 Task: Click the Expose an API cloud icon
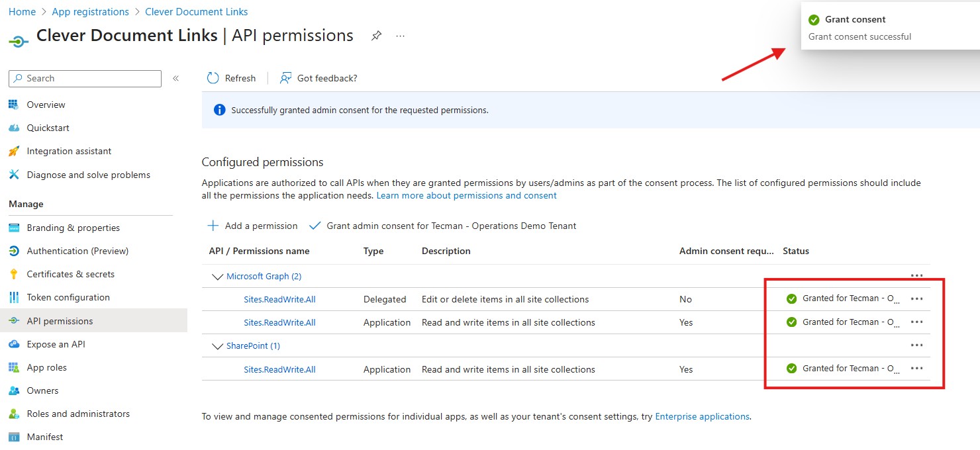click(x=14, y=344)
